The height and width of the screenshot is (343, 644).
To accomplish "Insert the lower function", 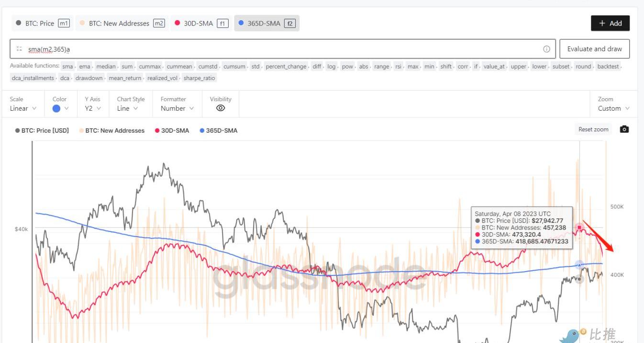I will (539, 67).
